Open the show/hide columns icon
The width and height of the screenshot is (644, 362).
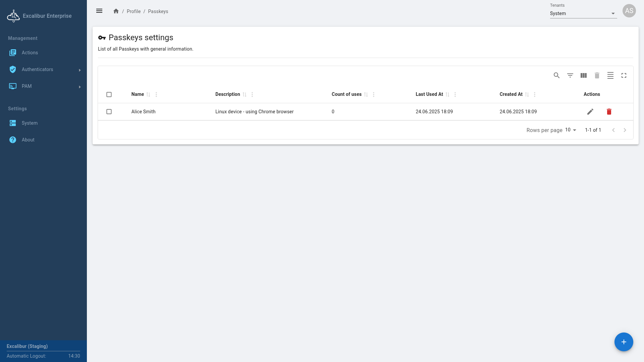tap(583, 75)
